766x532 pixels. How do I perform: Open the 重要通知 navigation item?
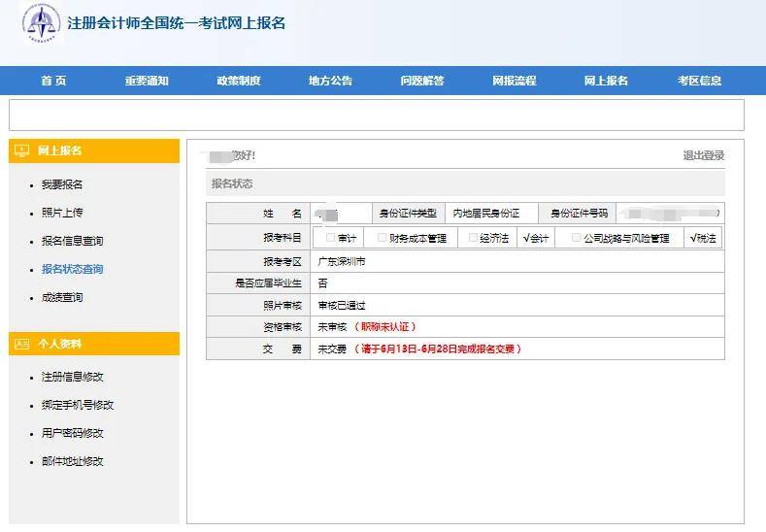[x=147, y=81]
